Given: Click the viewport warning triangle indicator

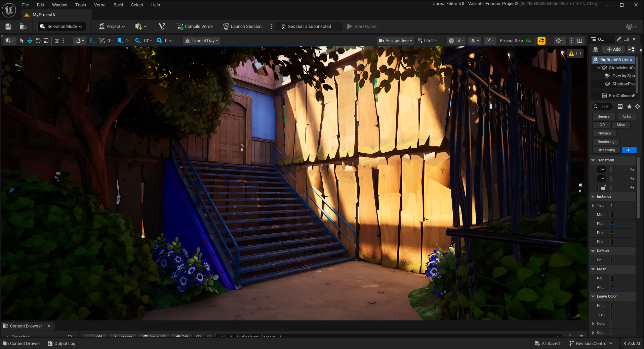Looking at the screenshot, I should pyautogui.click(x=571, y=53).
